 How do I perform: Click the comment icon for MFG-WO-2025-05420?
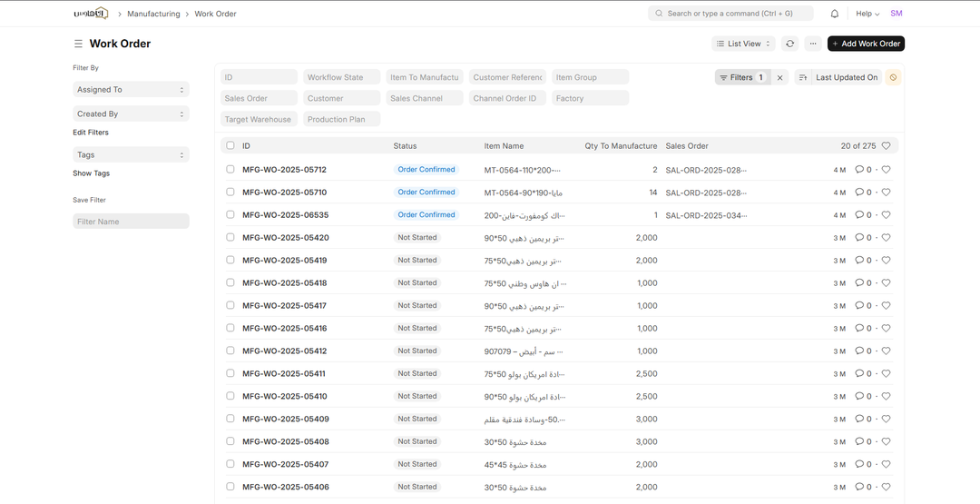[x=860, y=238]
